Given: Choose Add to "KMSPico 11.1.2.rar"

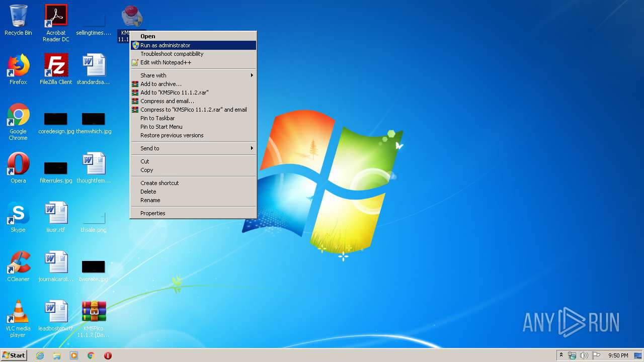Looking at the screenshot, I should coord(193,93).
